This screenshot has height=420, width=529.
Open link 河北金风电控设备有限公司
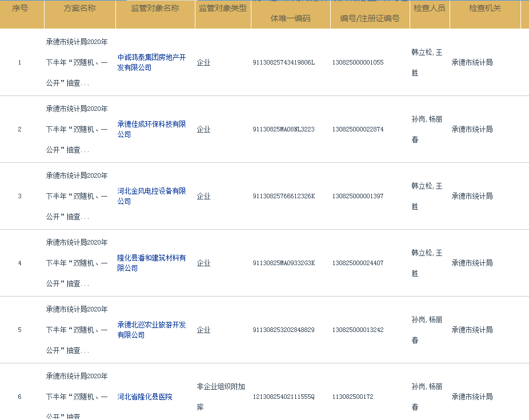coord(151,196)
